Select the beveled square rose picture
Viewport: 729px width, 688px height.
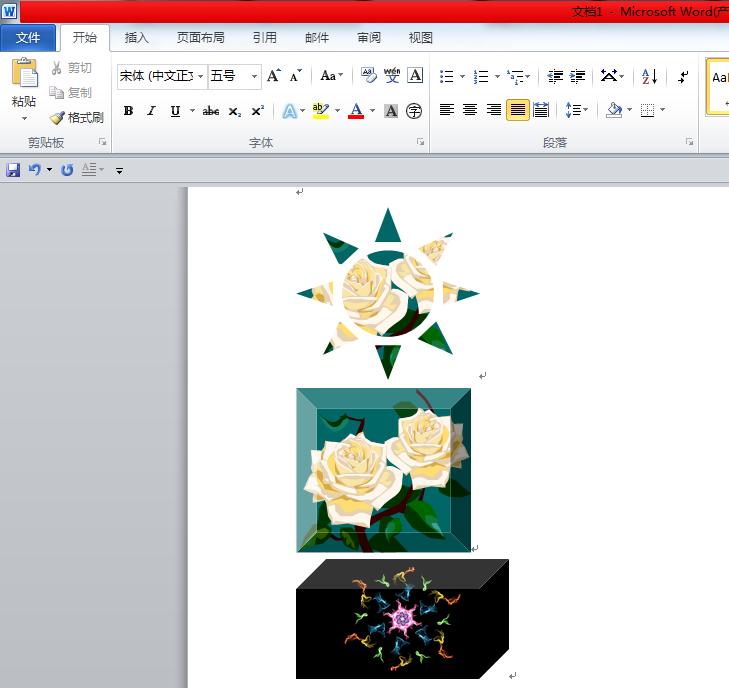[x=384, y=470]
